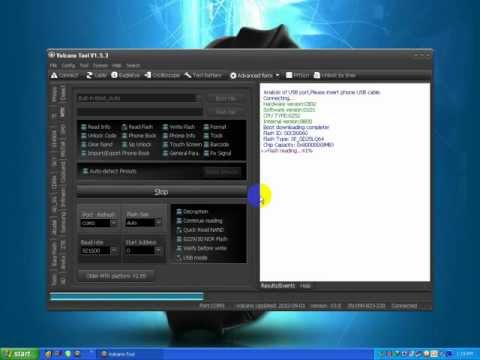Open the File menu
Viewport: 480px width, 360px height.
(x=53, y=66)
